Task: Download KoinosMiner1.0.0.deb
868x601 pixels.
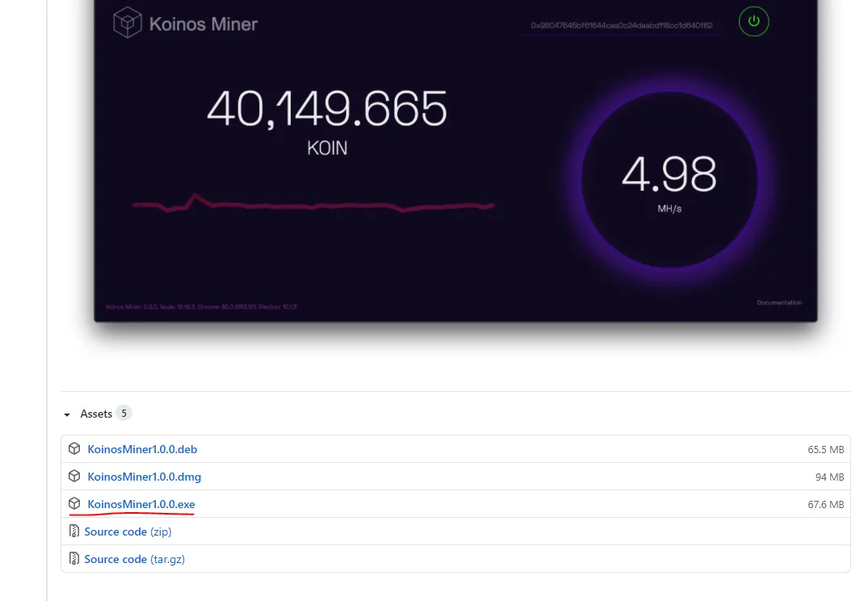Action: tap(142, 449)
